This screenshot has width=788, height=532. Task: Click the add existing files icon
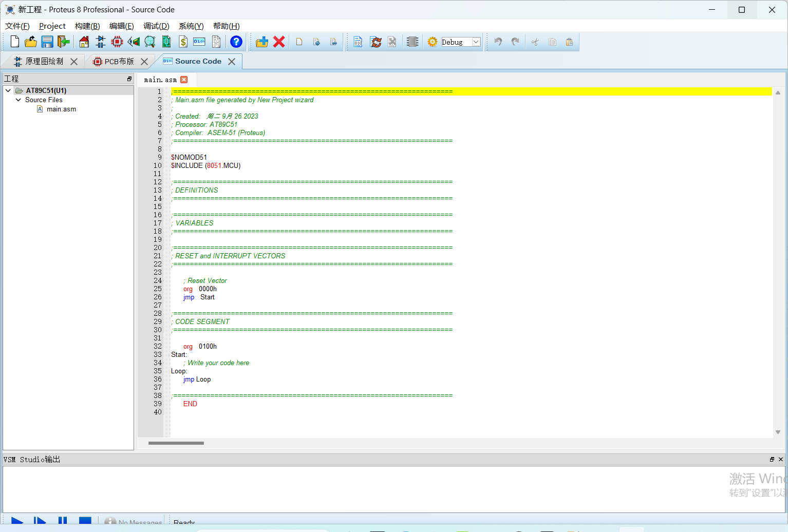(x=316, y=42)
